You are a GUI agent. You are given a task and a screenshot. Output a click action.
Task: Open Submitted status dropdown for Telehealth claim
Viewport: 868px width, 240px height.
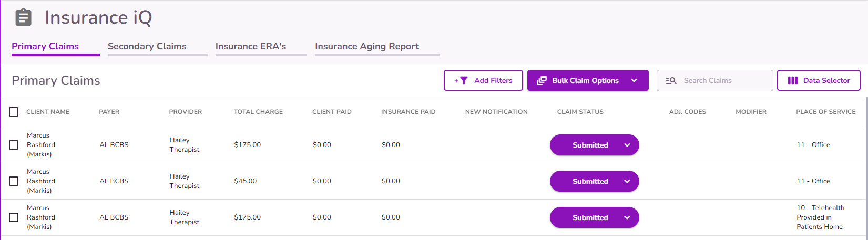627,217
